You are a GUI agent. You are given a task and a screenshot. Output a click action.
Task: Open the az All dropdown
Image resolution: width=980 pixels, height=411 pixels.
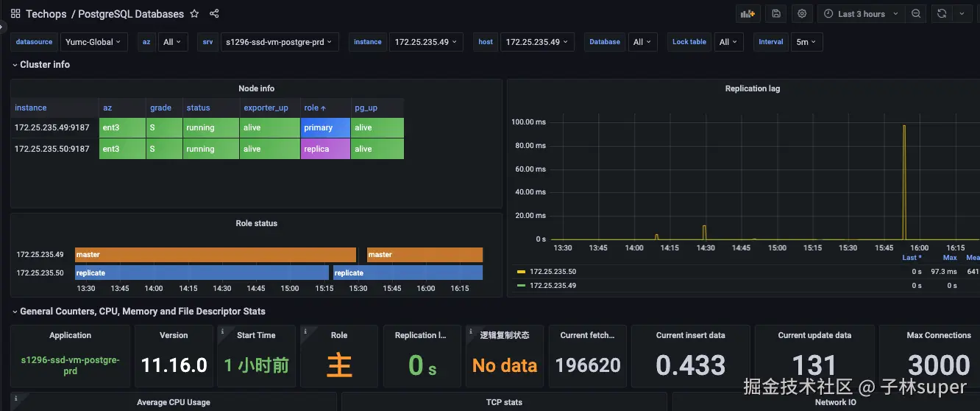coord(173,42)
